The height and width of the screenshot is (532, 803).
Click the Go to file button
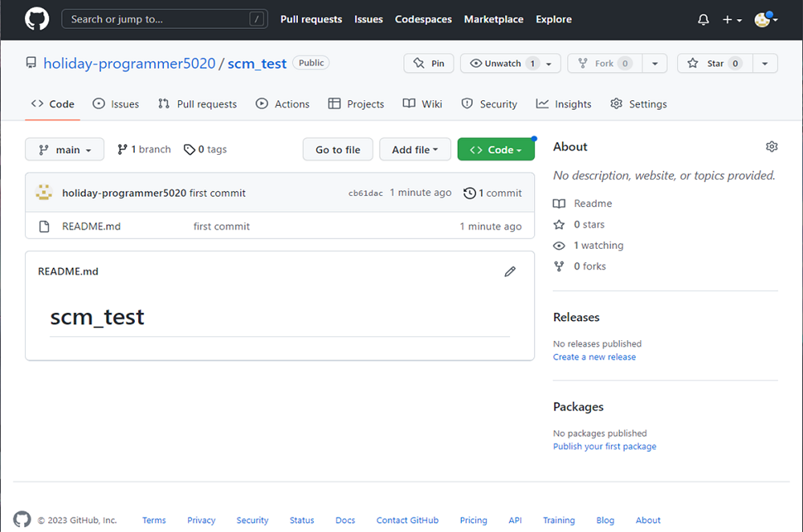(337, 149)
